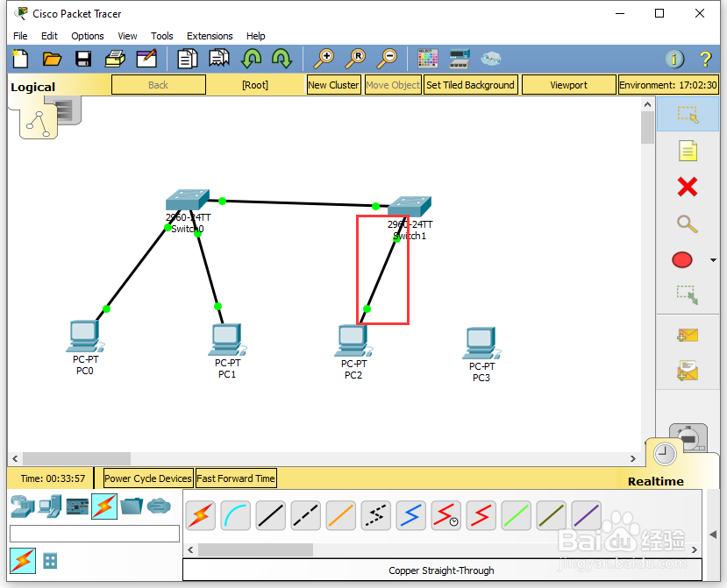Activate the Select tool
This screenshot has height=588, width=727.
pos(688,114)
